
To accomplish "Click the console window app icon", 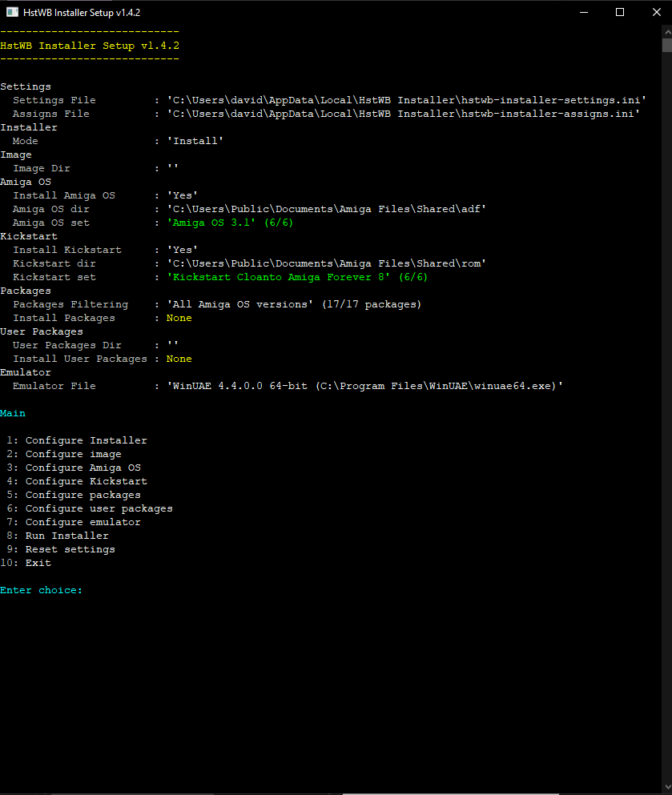I will 12,12.
